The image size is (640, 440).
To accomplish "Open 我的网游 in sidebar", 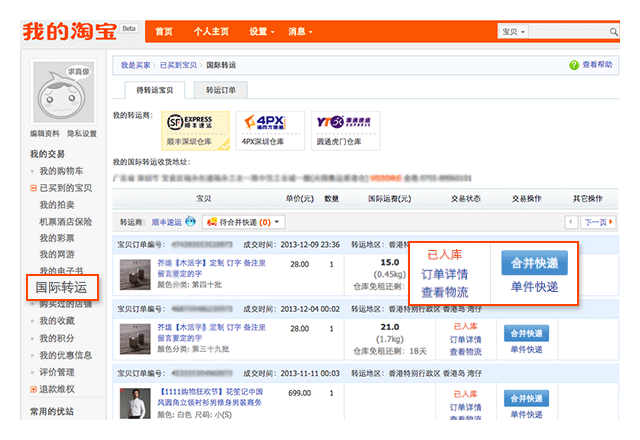I will pos(57,254).
